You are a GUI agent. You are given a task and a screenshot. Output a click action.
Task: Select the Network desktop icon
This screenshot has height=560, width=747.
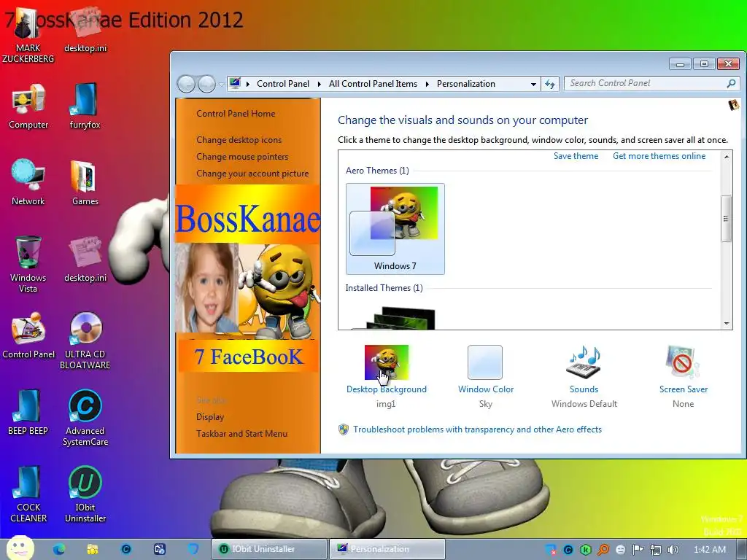coord(28,182)
